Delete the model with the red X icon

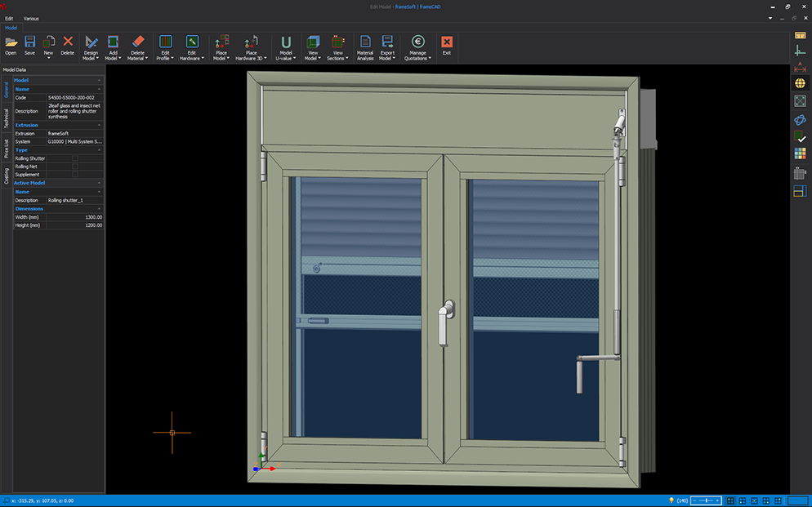[67, 46]
